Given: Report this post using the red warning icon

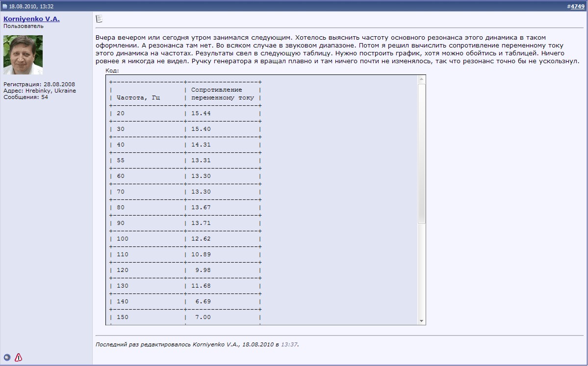Looking at the screenshot, I should (x=18, y=357).
